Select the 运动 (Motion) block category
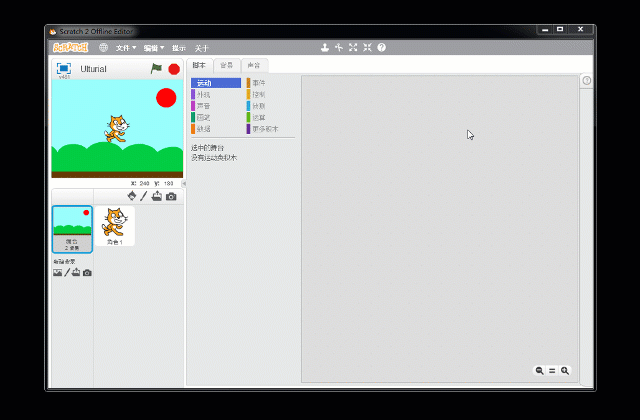Image resolution: width=640 pixels, height=420 pixels. (x=216, y=83)
